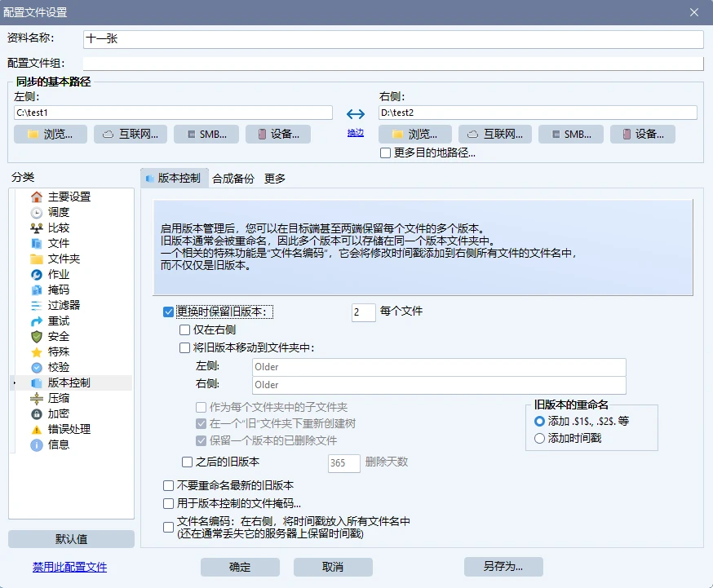Click the 配置文件组 input field

394,64
